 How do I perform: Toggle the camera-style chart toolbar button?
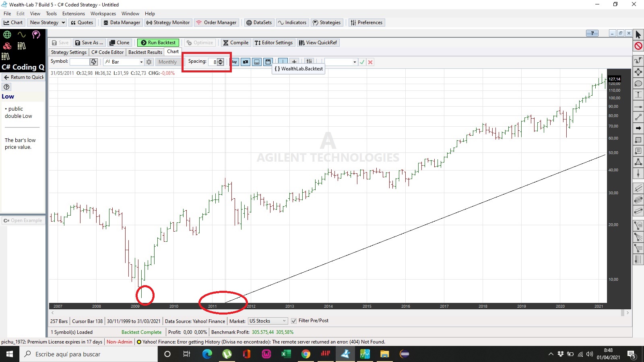click(x=246, y=62)
